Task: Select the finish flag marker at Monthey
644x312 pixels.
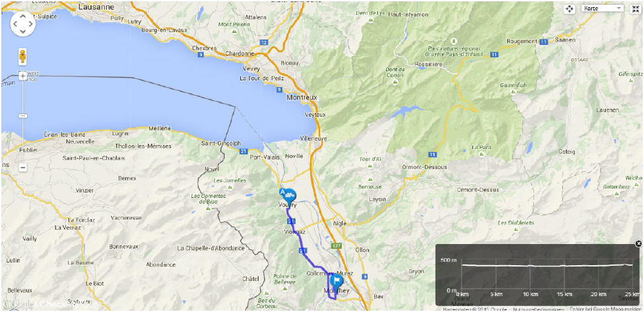Action: [337, 282]
